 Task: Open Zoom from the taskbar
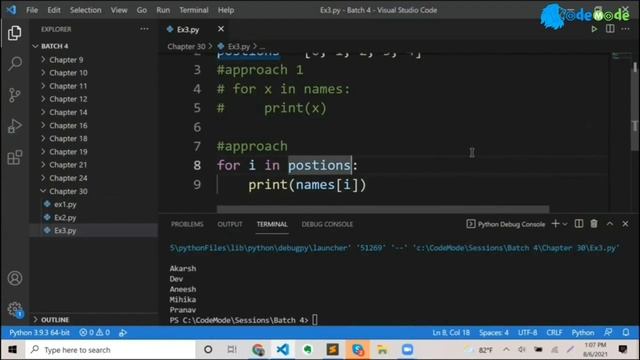[407, 350]
